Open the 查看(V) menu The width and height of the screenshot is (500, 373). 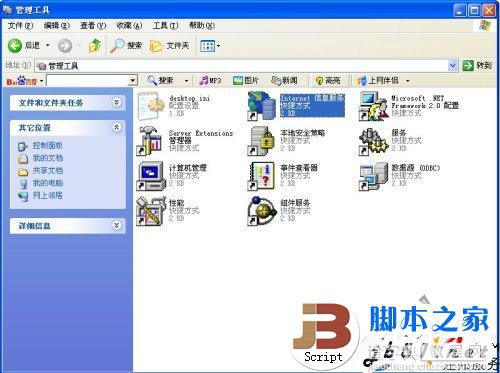click(93, 25)
